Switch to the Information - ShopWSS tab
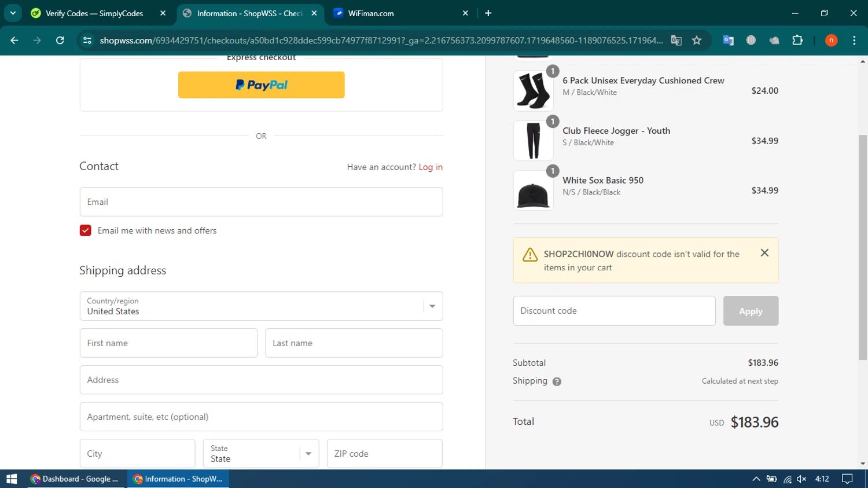The height and width of the screenshot is (488, 868). point(249,13)
